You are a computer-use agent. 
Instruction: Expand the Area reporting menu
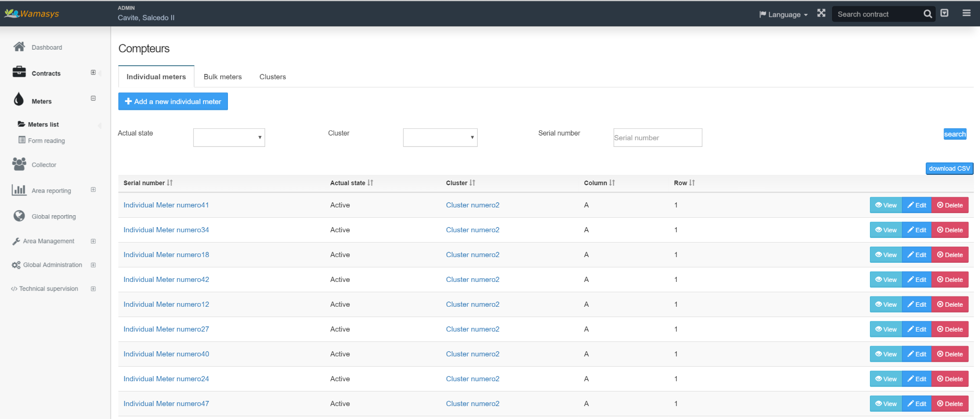93,190
